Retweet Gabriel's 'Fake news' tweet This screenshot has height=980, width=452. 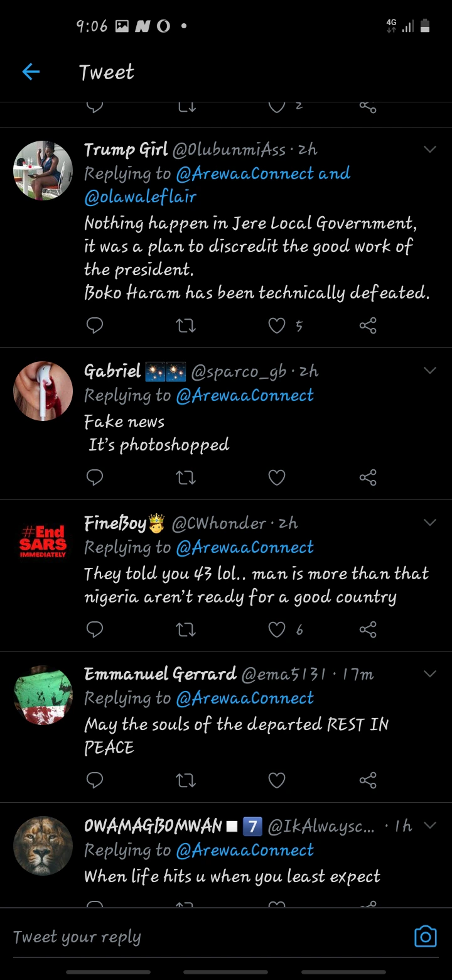[186, 478]
